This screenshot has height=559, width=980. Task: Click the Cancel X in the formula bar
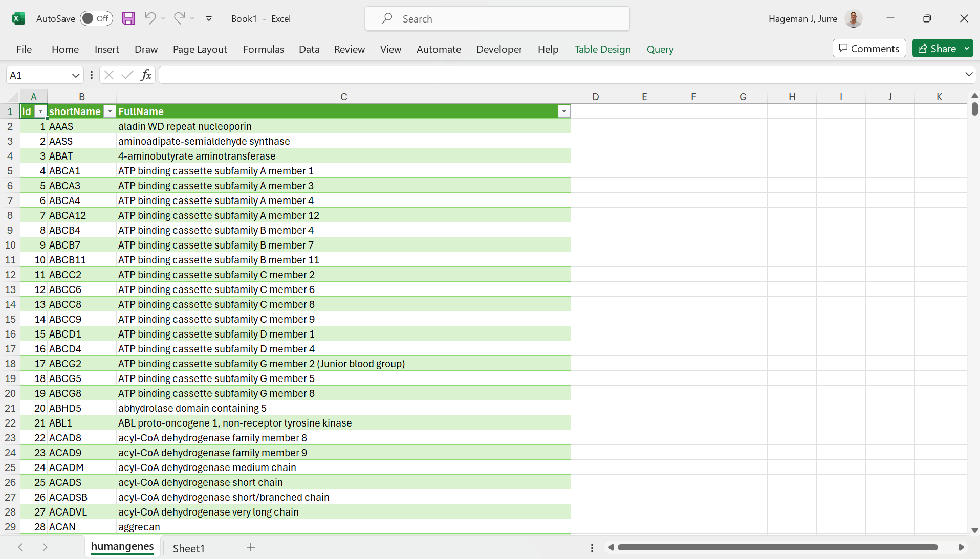108,75
